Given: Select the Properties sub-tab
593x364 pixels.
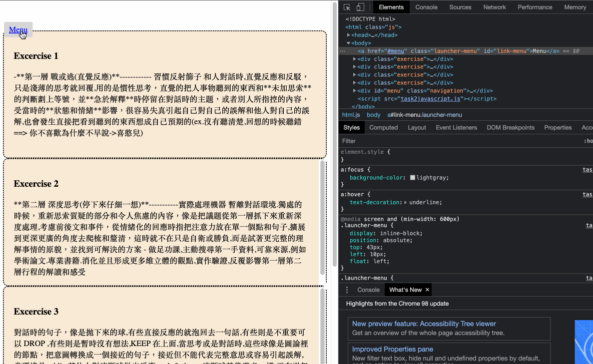Looking at the screenshot, I should (558, 128).
